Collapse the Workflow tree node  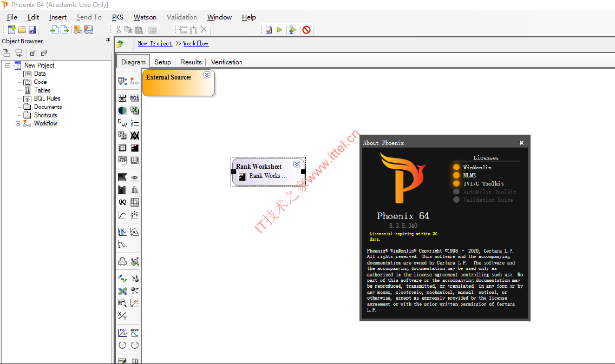point(18,123)
